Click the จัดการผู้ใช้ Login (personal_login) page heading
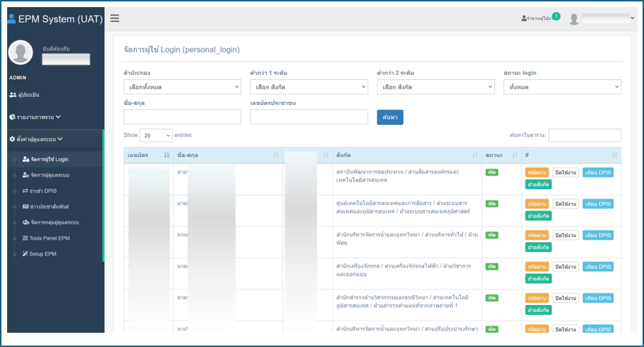The width and height of the screenshot is (644, 347). (181, 50)
